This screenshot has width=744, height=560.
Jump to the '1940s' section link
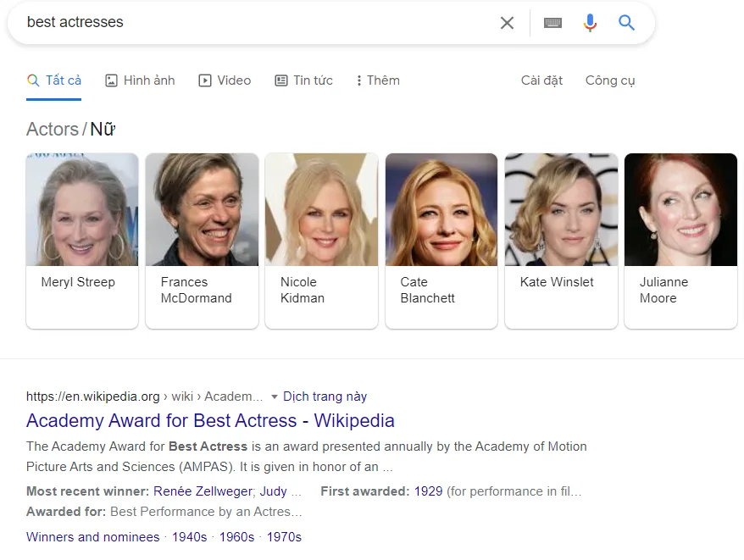pos(189,537)
